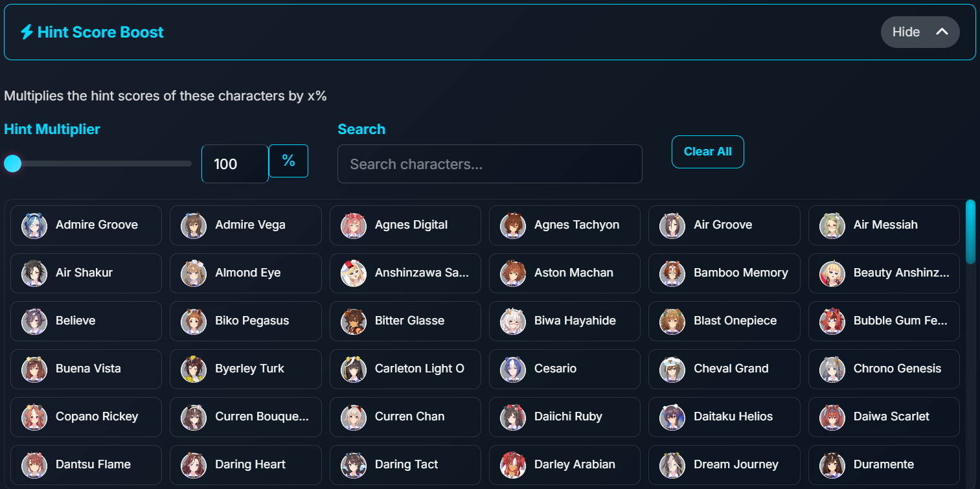Focus the Hint Multiplier value field showing 100

tap(235, 164)
